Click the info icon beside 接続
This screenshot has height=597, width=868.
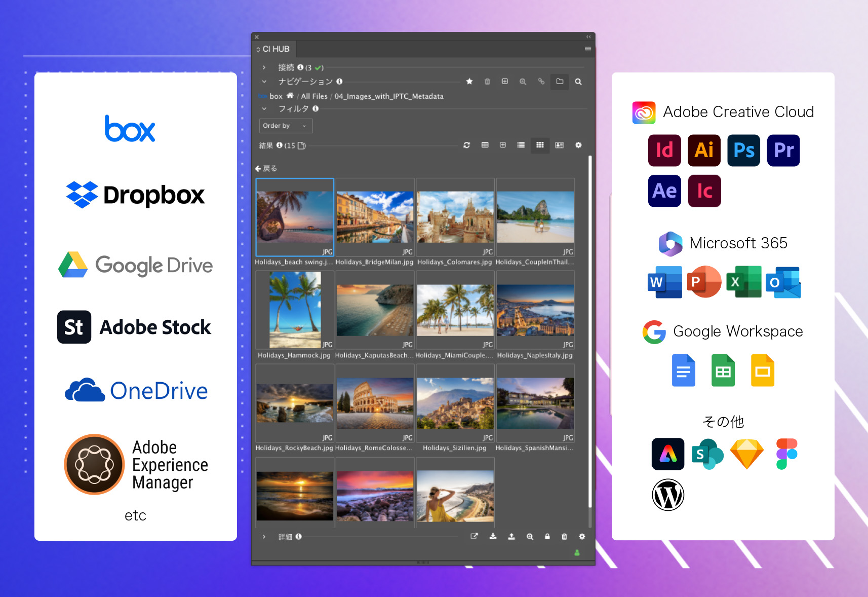300,67
